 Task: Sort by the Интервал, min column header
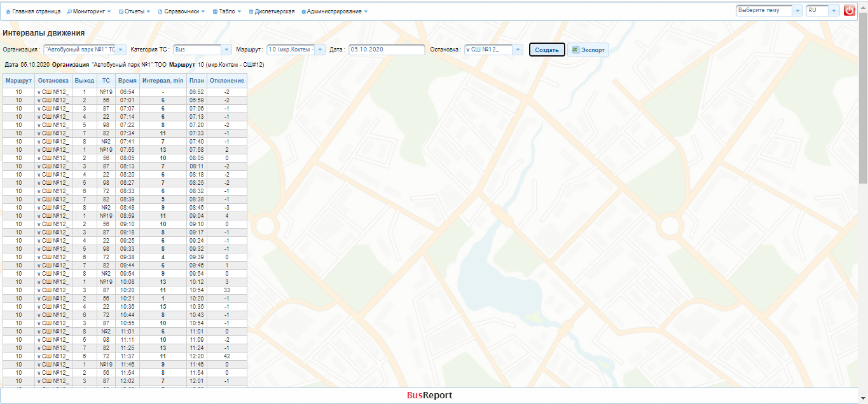coord(163,81)
